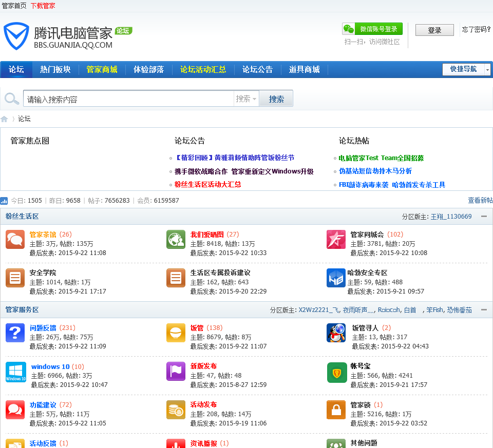
Task: Open the 管家同城会 pink star icon
Action: pyautogui.click(x=336, y=239)
